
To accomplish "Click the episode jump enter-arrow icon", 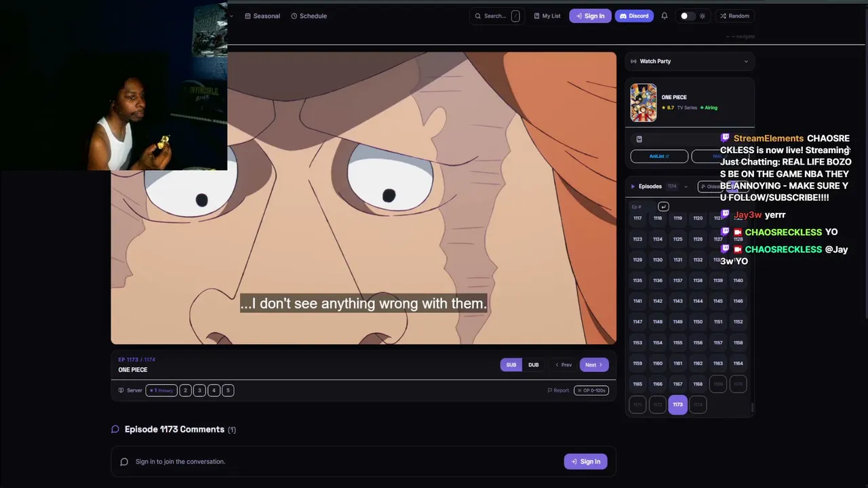I will coord(663,207).
